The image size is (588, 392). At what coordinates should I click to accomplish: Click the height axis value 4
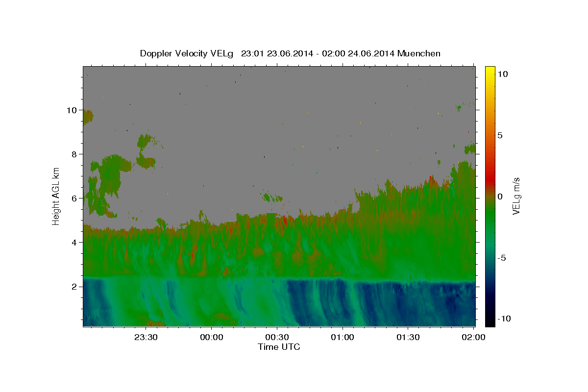(x=75, y=243)
